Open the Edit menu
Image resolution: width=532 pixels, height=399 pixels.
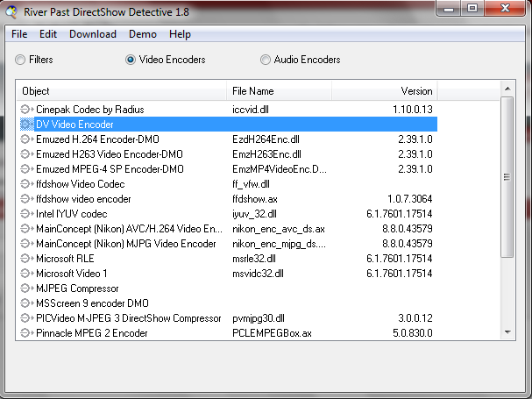[48, 34]
